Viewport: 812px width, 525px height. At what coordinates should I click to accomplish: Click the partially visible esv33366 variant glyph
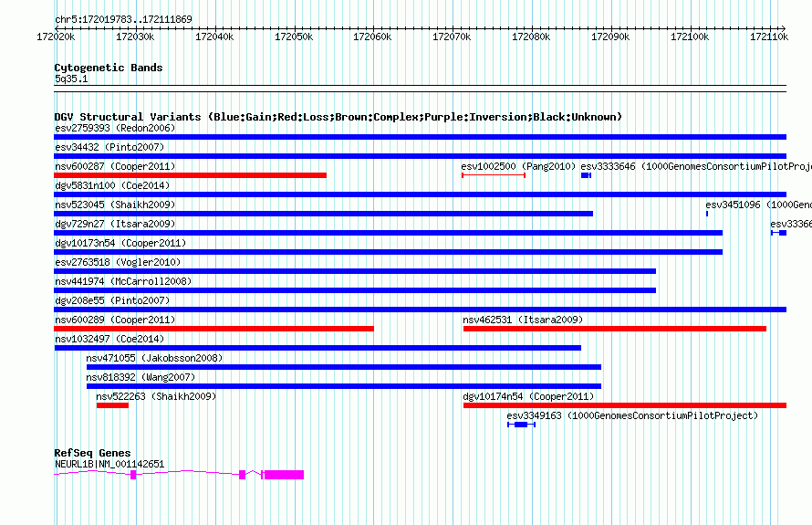(779, 233)
